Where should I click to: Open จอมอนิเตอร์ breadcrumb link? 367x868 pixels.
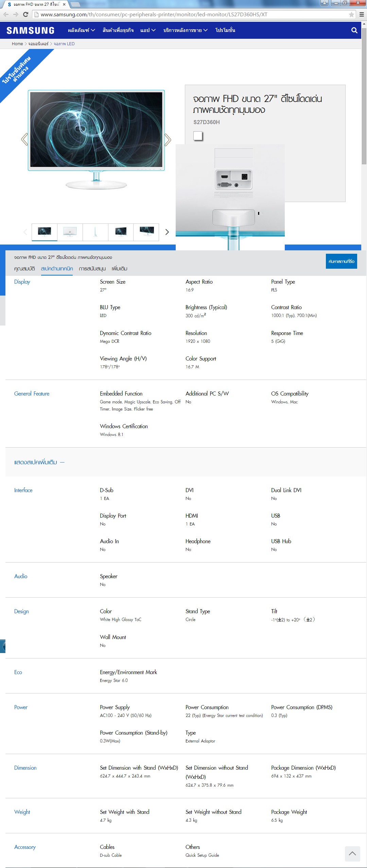(38, 44)
